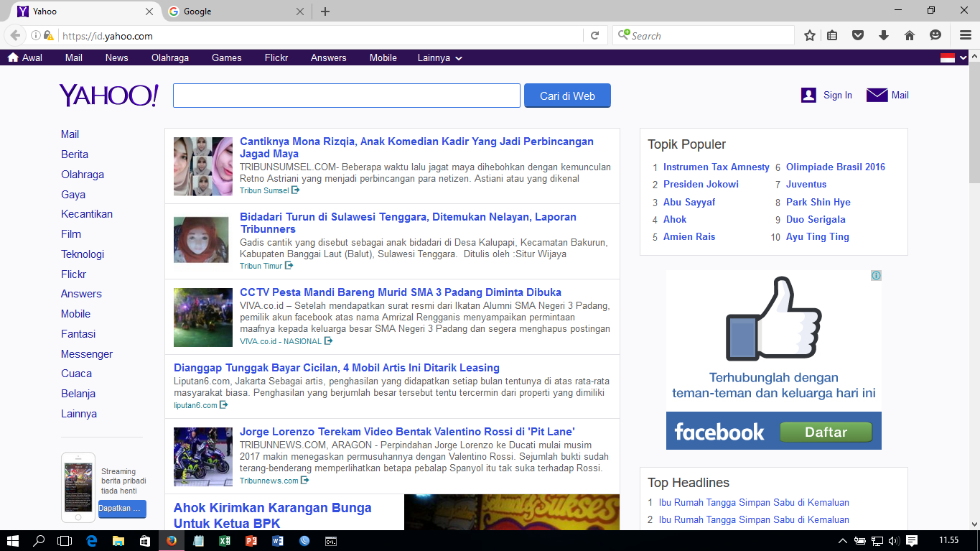Click the Reload page icon
Viewport: 980px width, 551px height.
595,36
